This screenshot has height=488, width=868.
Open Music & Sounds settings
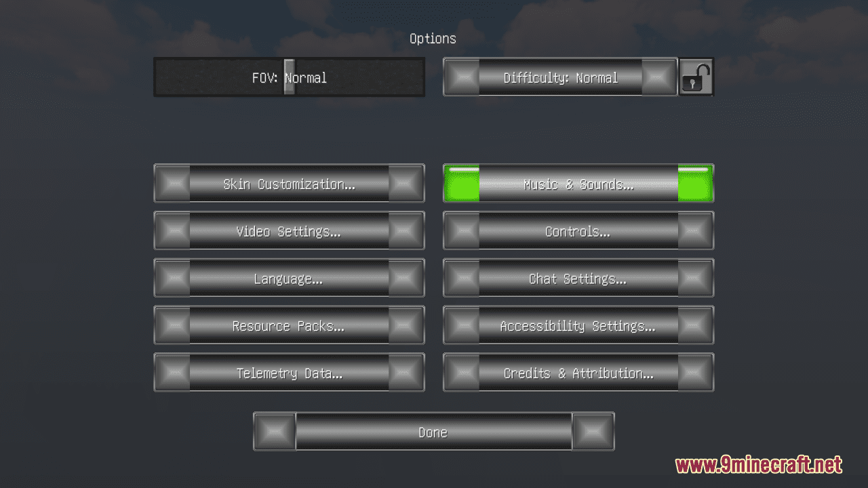point(578,183)
